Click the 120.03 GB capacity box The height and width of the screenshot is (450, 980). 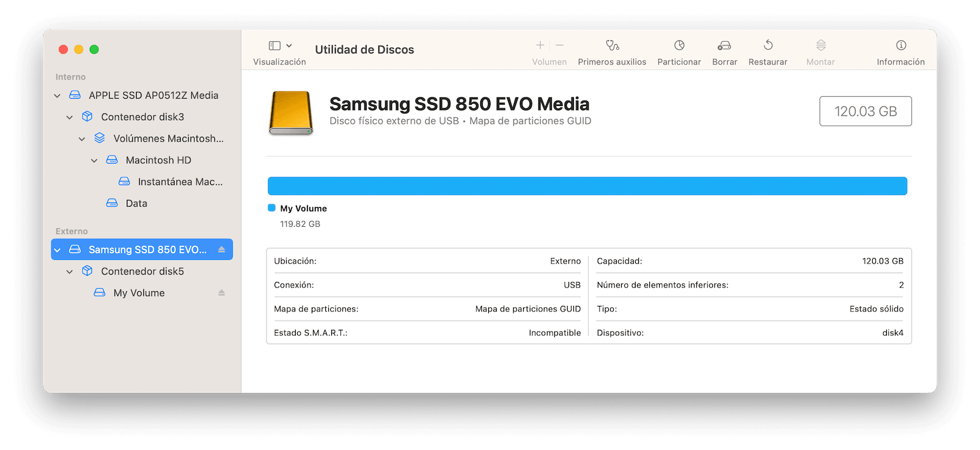click(x=865, y=111)
